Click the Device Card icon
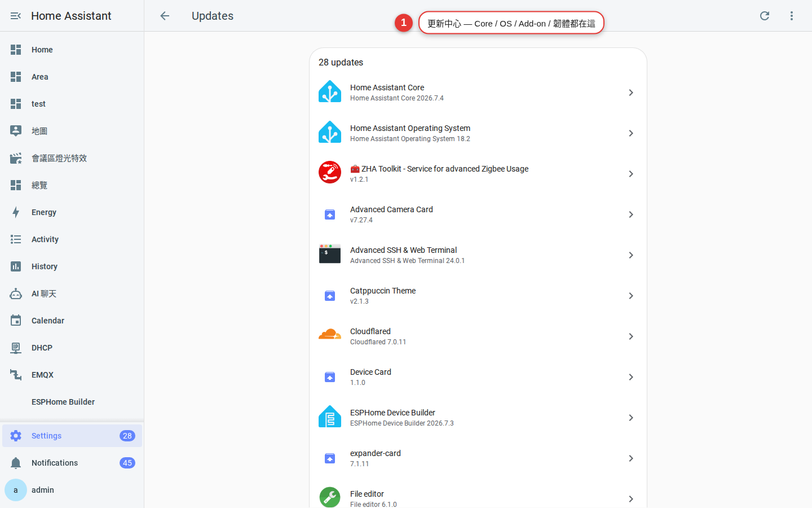The width and height of the screenshot is (812, 508). click(x=330, y=377)
